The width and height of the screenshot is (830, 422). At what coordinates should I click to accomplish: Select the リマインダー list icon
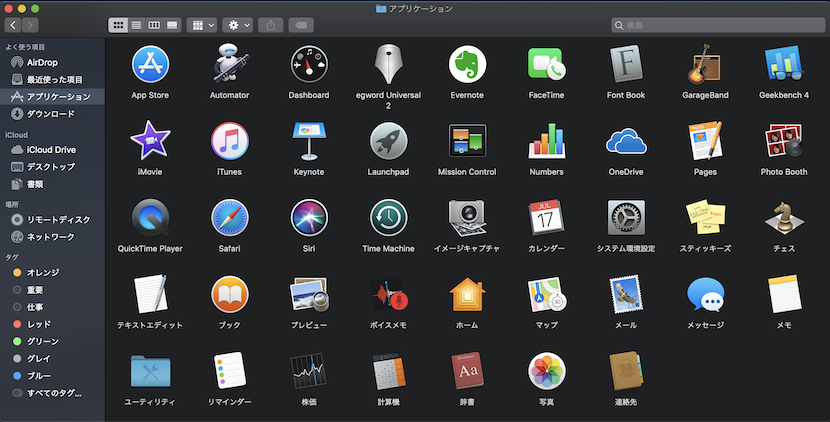point(230,371)
